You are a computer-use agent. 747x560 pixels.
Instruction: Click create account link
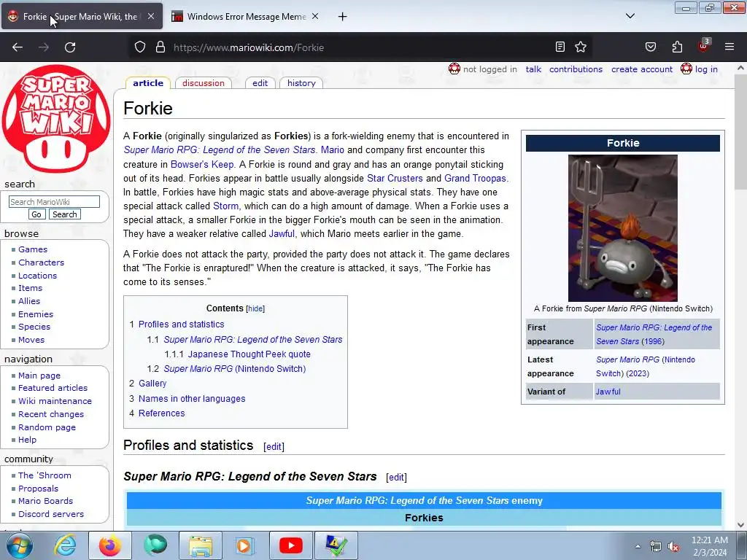[x=642, y=69]
